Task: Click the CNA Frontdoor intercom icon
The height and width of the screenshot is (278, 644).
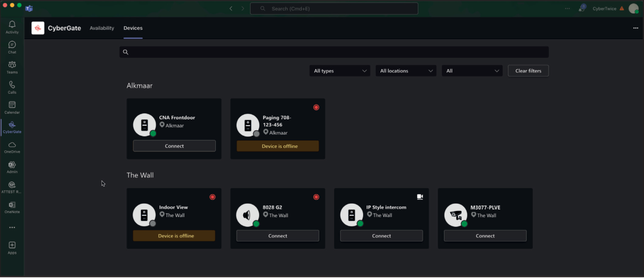Action: click(x=144, y=125)
